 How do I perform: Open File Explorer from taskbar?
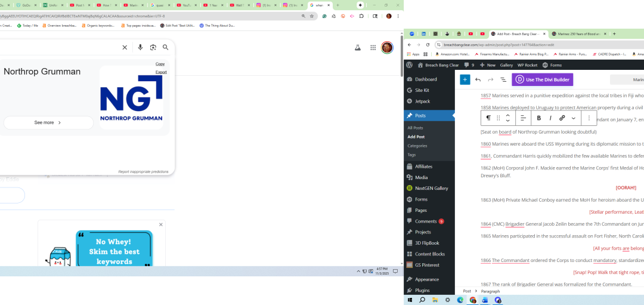pyautogui.click(x=435, y=300)
